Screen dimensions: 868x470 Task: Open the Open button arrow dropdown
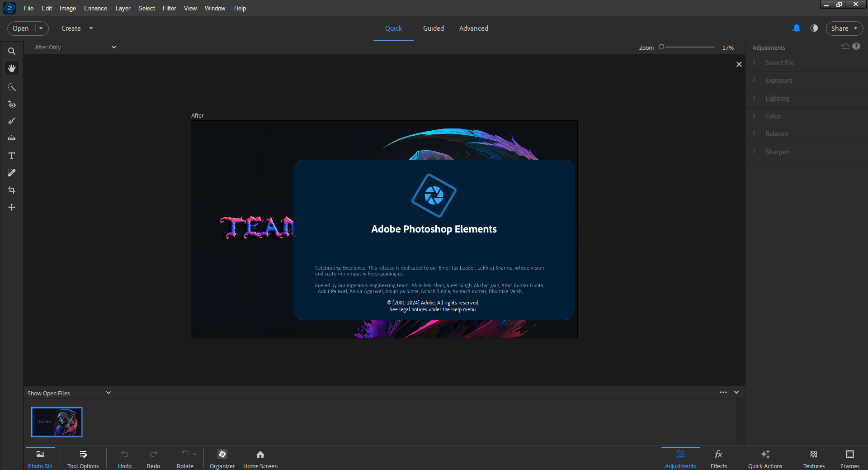[41, 28]
